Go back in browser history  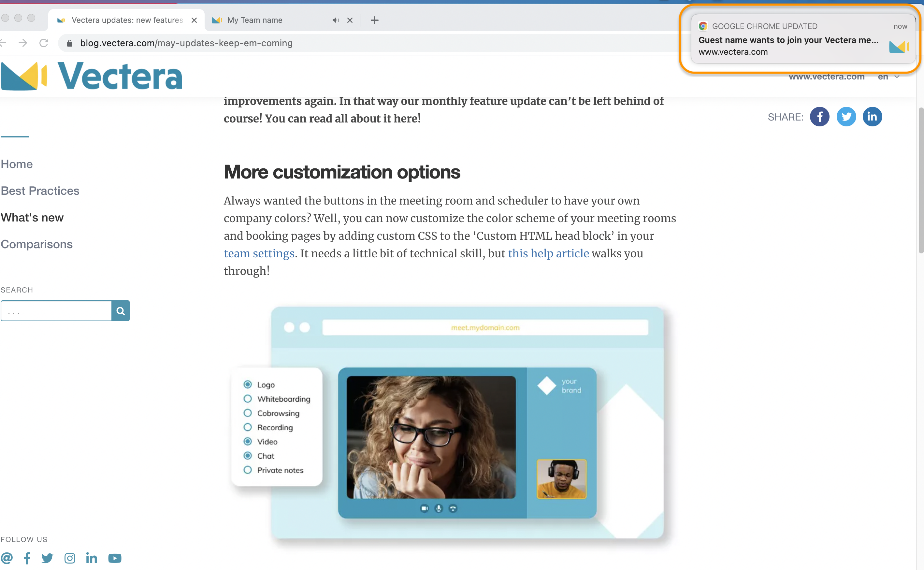tap(3, 43)
